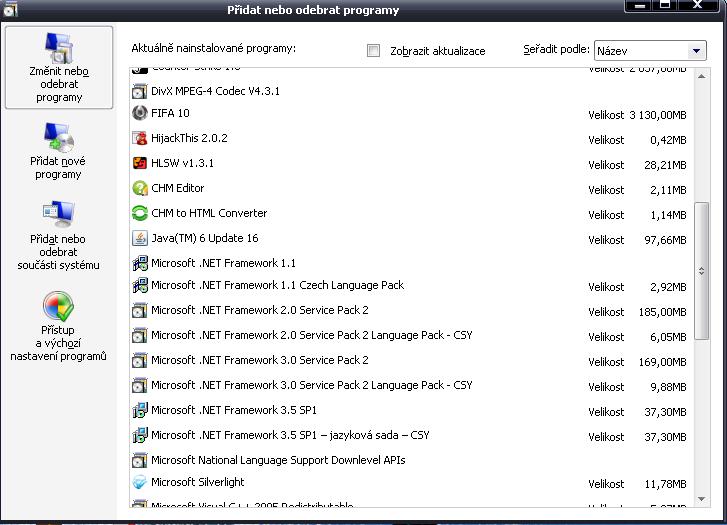Click the scrollbar down arrow of program list
Image resolution: width=727 pixels, height=525 pixels.
click(x=701, y=499)
